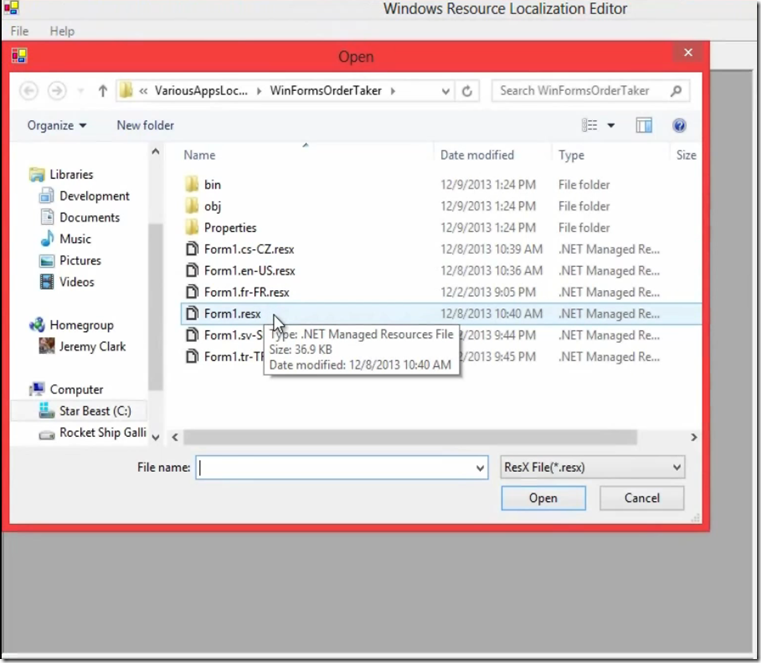Click the horizontal scrollbar thumb
The width and height of the screenshot is (761, 663).
click(410, 437)
